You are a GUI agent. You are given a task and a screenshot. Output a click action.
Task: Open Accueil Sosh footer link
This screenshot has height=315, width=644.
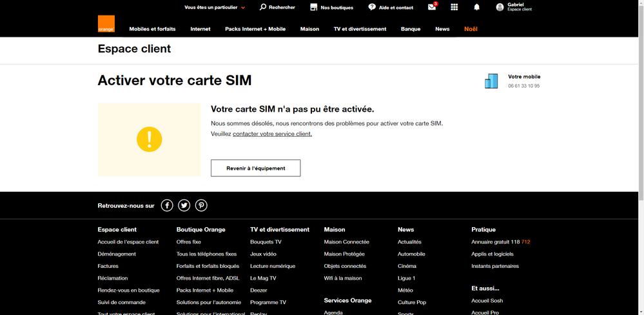coord(487,301)
